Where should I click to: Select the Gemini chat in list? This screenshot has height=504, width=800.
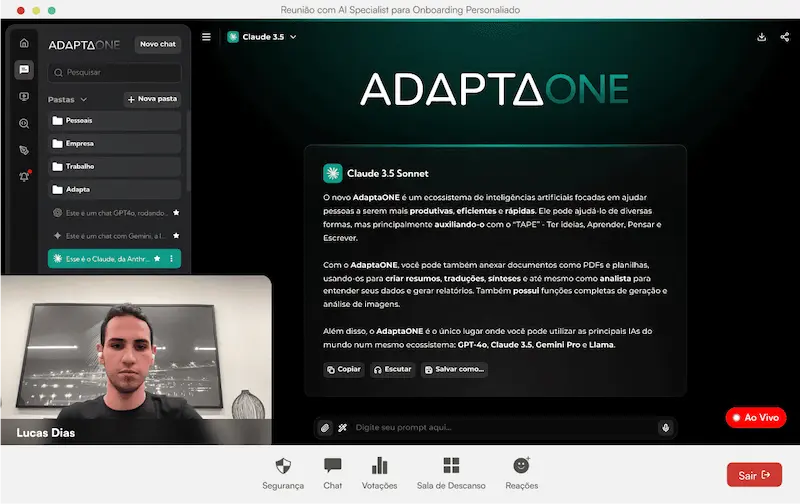(x=114, y=236)
